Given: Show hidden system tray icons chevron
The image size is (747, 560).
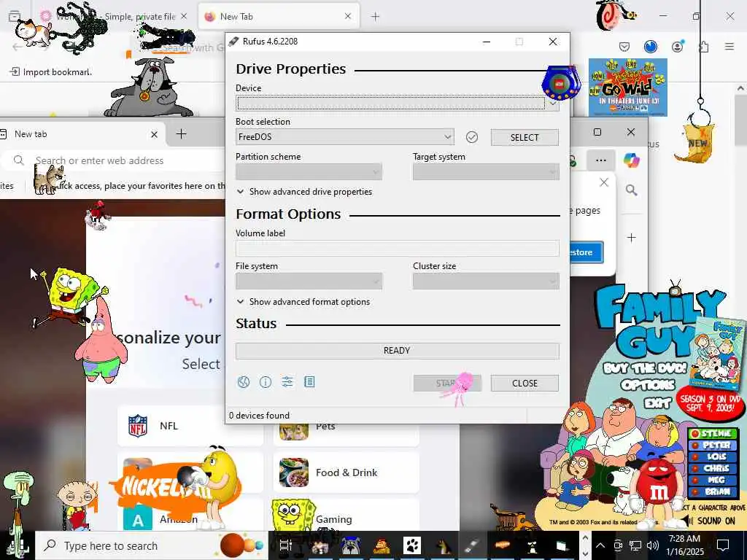Looking at the screenshot, I should click(x=600, y=545).
